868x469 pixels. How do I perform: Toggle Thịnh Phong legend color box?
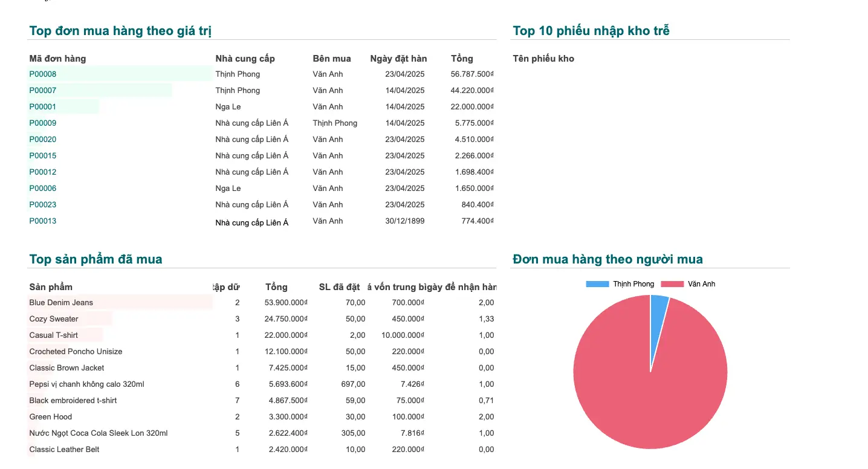point(597,284)
